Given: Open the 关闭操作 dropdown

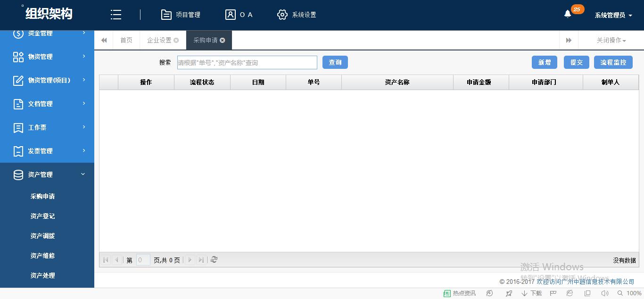Looking at the screenshot, I should [611, 41].
